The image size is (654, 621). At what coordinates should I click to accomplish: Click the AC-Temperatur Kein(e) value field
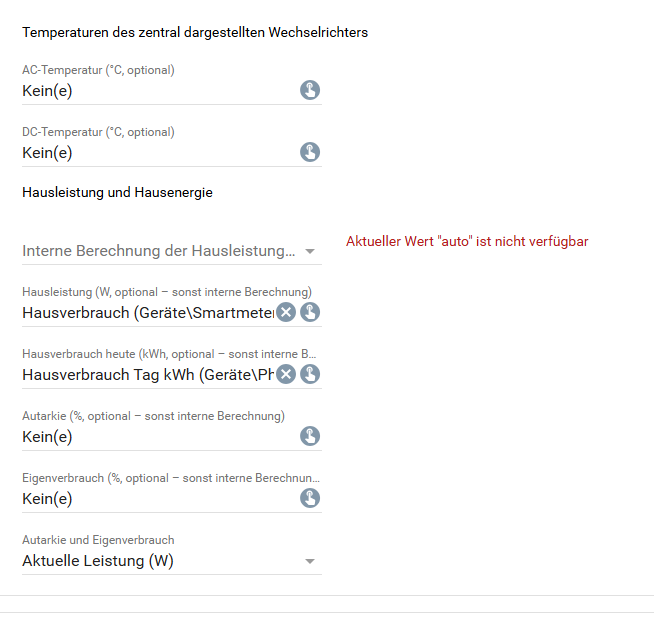tap(160, 91)
